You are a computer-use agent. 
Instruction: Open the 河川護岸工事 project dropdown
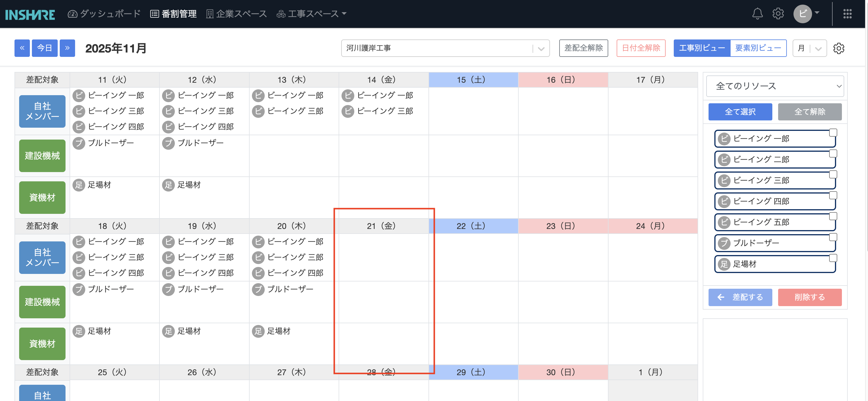click(445, 48)
